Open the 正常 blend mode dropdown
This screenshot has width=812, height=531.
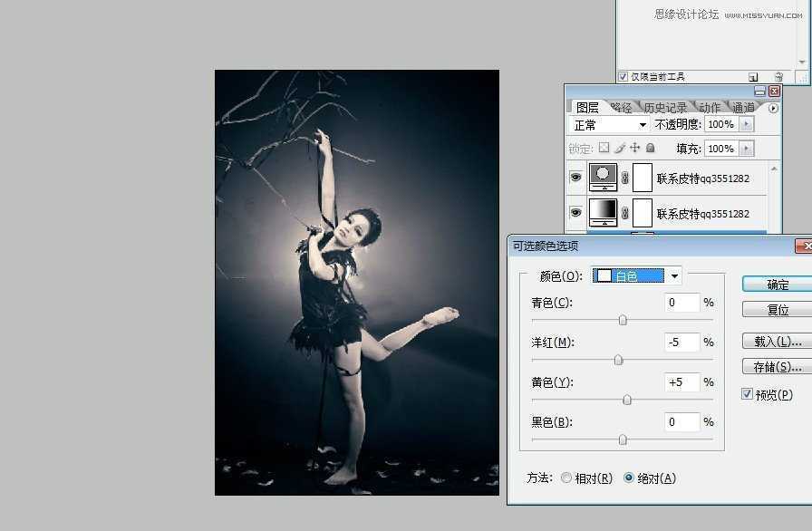[608, 125]
